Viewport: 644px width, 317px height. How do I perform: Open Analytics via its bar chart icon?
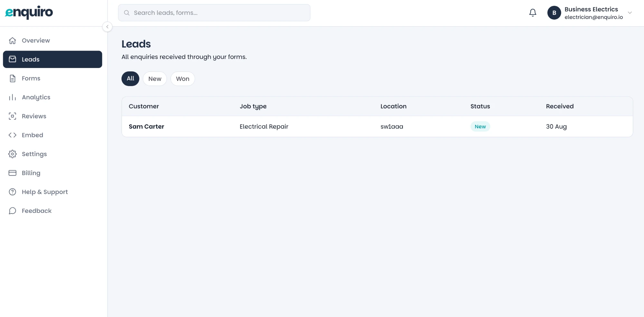click(x=13, y=97)
